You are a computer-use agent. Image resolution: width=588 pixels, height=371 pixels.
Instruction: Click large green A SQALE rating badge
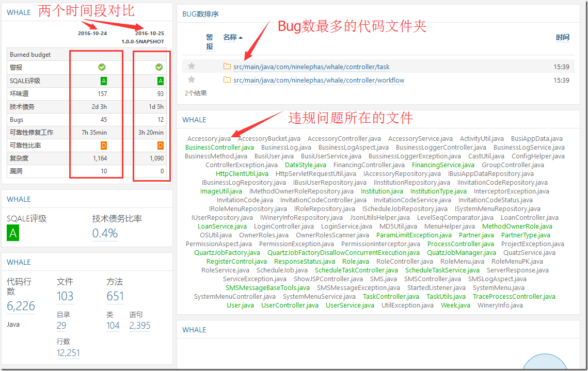pos(13,233)
